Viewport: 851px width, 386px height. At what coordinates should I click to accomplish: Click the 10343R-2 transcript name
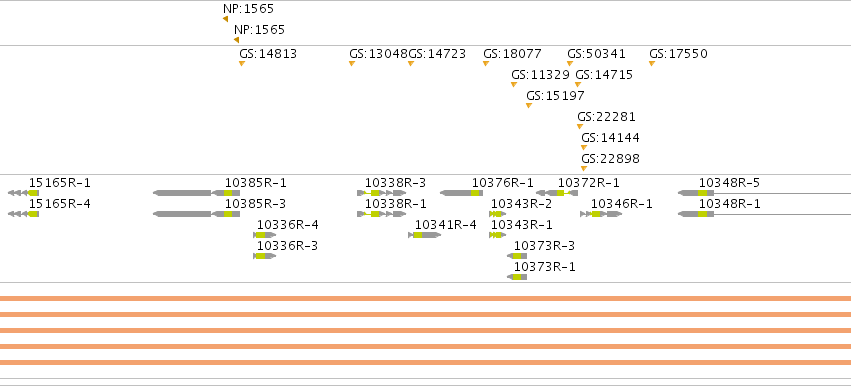tap(521, 204)
